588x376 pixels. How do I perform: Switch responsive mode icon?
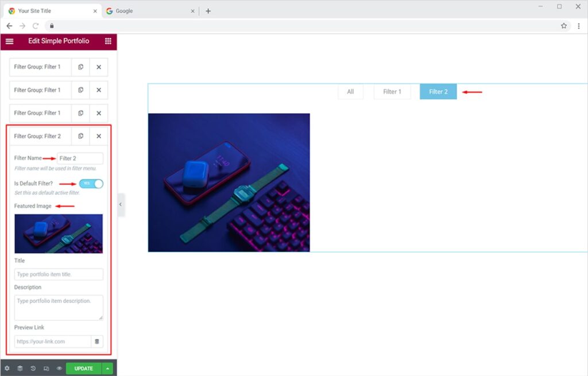(x=46, y=369)
